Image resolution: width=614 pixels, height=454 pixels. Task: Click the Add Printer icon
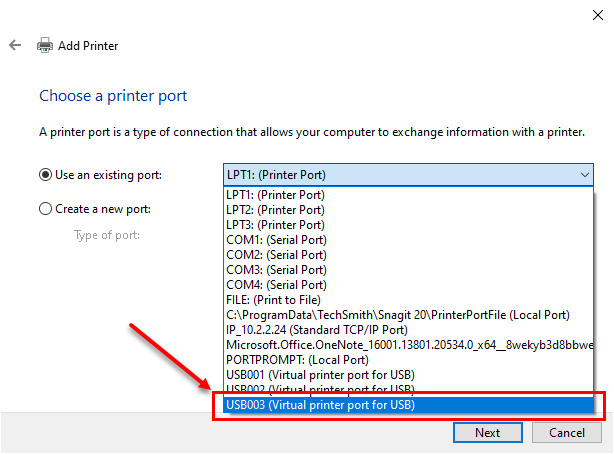(x=45, y=45)
